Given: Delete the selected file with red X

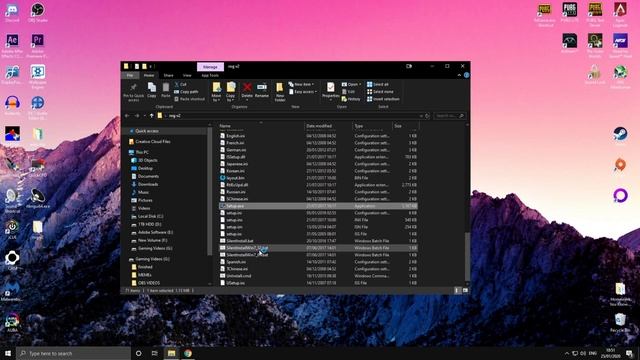Looking at the screenshot, I should click(247, 90).
